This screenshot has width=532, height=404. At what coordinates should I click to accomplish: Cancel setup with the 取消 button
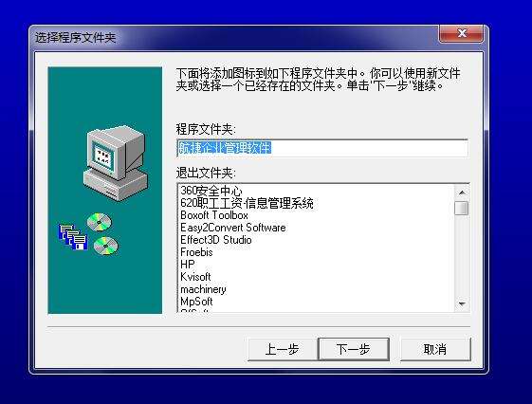435,349
